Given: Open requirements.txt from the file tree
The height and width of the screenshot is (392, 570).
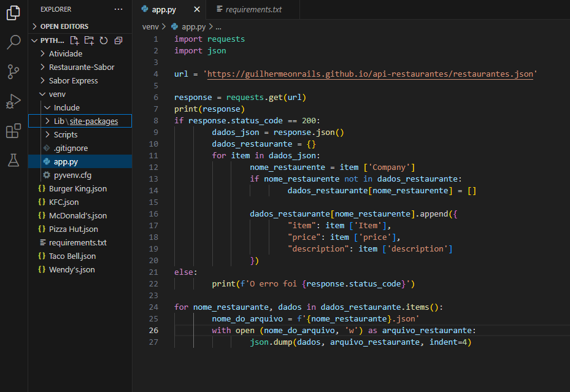Looking at the screenshot, I should tap(78, 242).
